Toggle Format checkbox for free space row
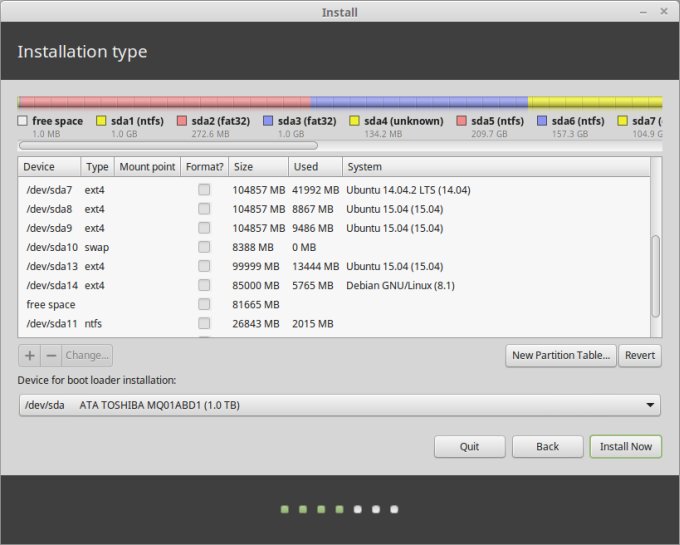 coord(204,304)
